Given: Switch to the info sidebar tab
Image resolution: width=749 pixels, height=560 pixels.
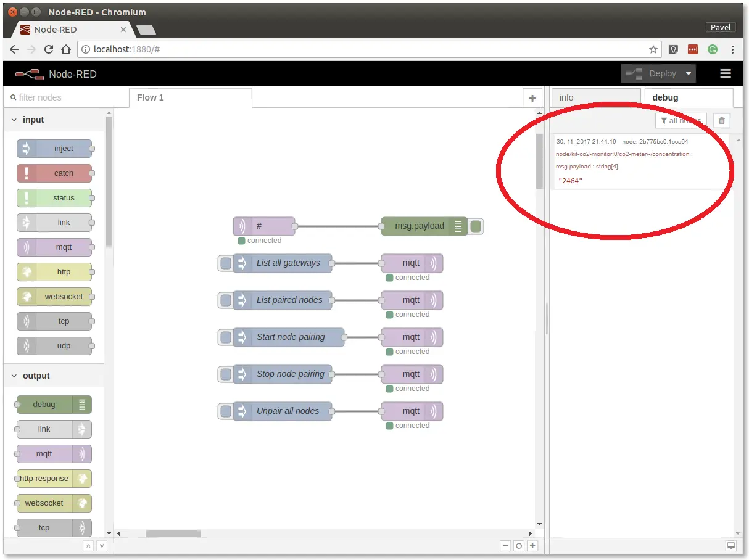Looking at the screenshot, I should coord(596,98).
